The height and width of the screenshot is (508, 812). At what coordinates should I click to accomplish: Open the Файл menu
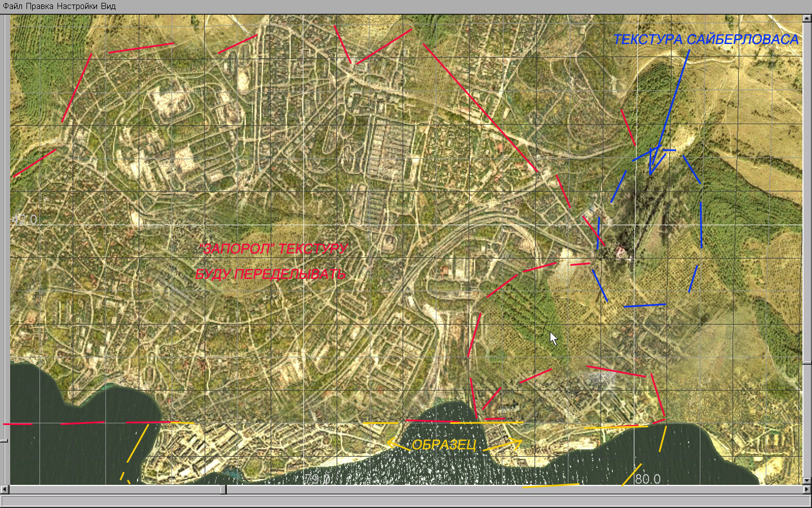coord(12,6)
